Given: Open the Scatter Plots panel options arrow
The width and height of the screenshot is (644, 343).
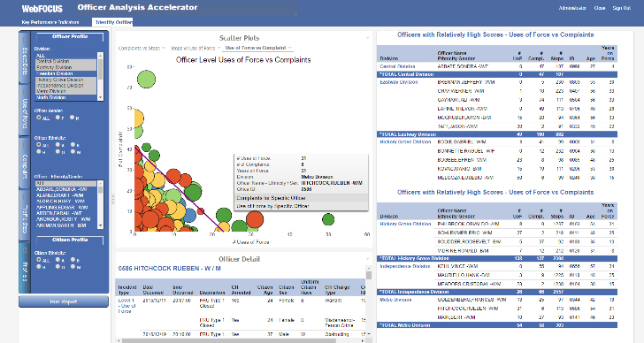Looking at the screenshot, I should pos(368,38).
